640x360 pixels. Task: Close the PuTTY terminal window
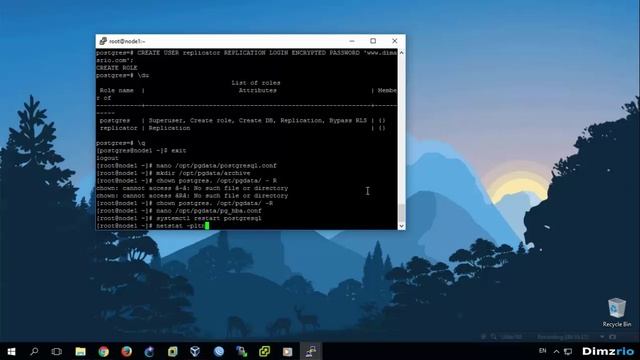(395, 41)
